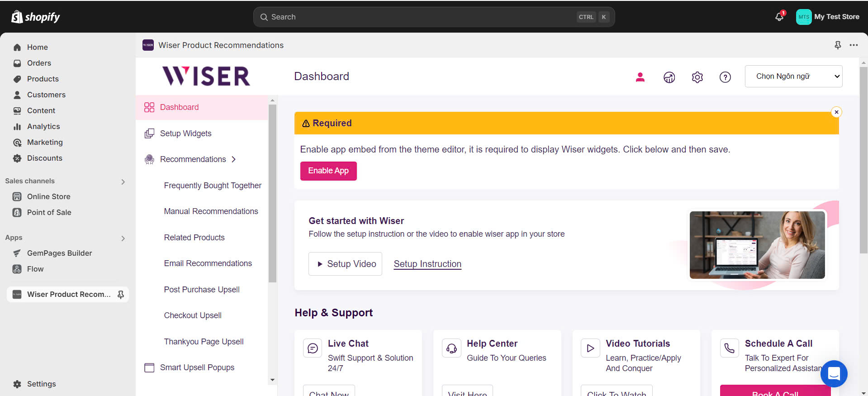Play the Setup Video
Image resolution: width=868 pixels, height=396 pixels.
[x=345, y=264]
